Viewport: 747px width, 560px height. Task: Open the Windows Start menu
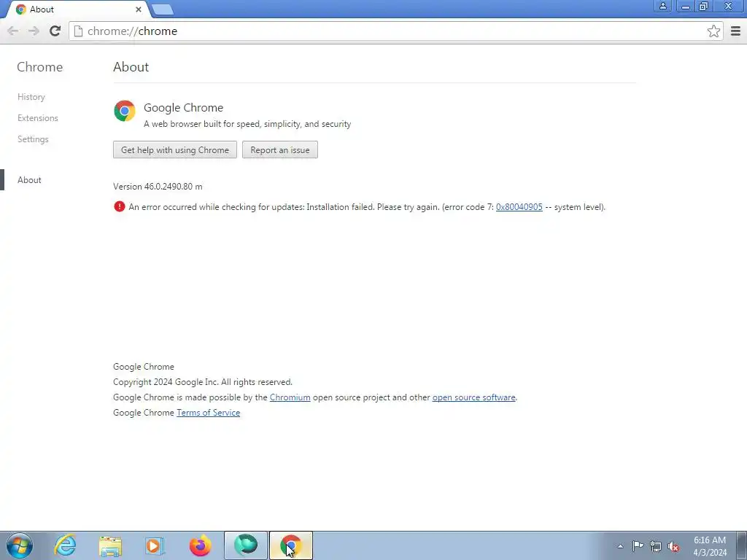pyautogui.click(x=20, y=545)
